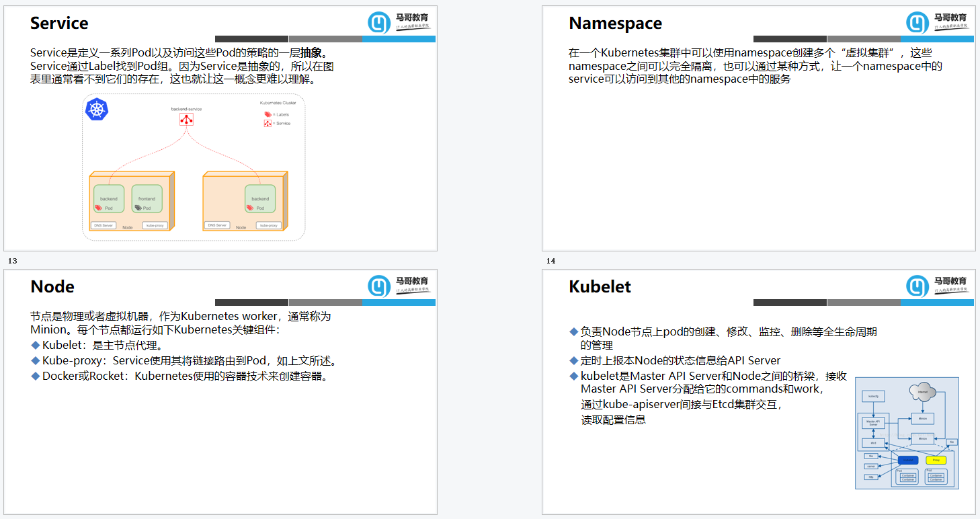Click the 马哥教育 logo on Service slide
The height and width of the screenshot is (519, 980).
(x=399, y=22)
